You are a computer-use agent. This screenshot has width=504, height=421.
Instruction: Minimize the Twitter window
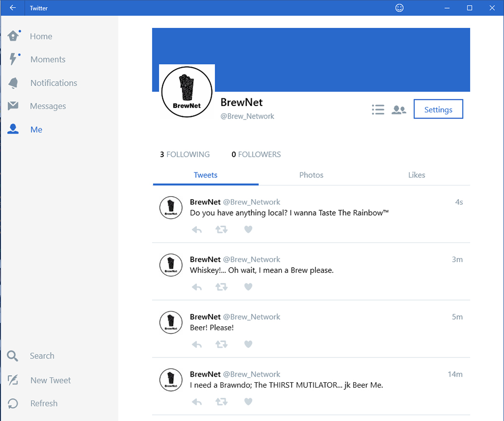click(x=447, y=8)
